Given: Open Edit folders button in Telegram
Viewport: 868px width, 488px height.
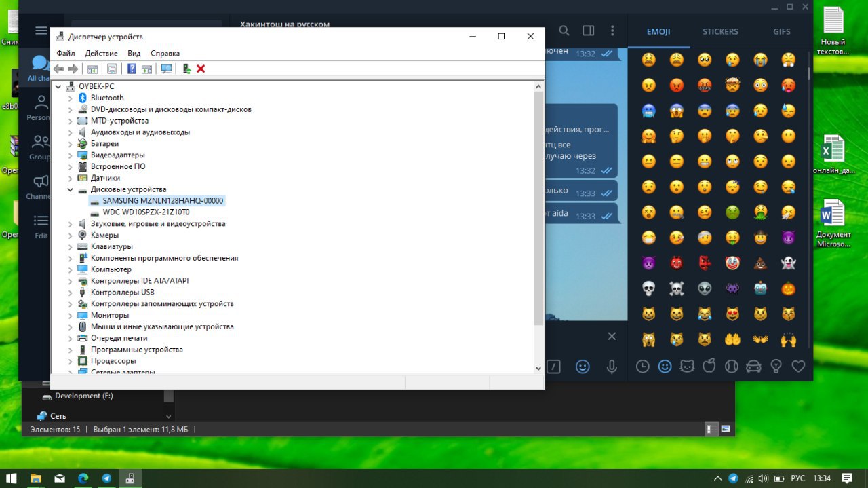Looking at the screenshot, I should coord(41,226).
